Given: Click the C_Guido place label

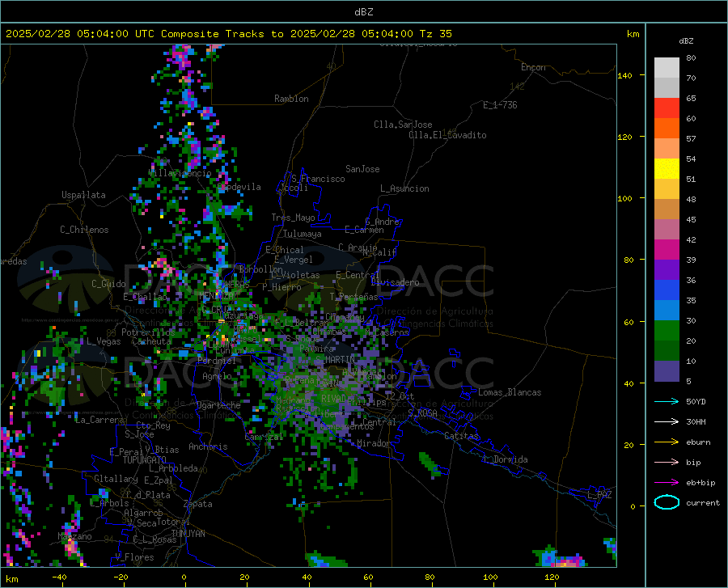Looking at the screenshot, I should coord(108,284).
